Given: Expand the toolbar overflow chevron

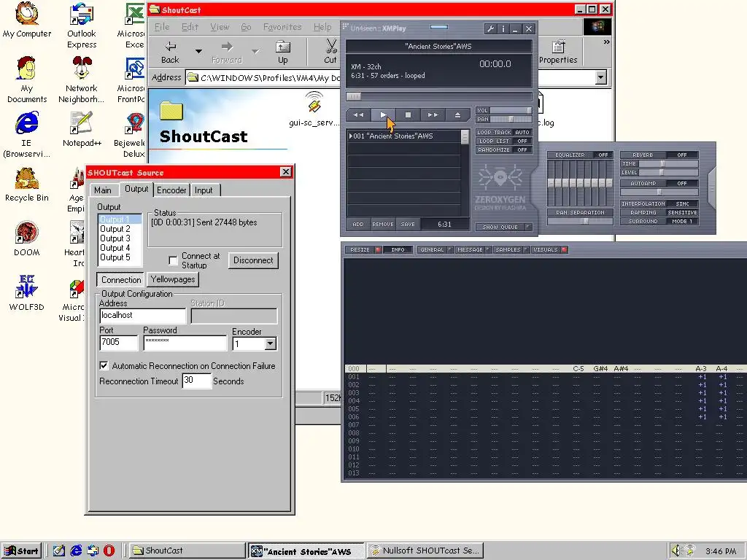Looking at the screenshot, I should click(606, 42).
